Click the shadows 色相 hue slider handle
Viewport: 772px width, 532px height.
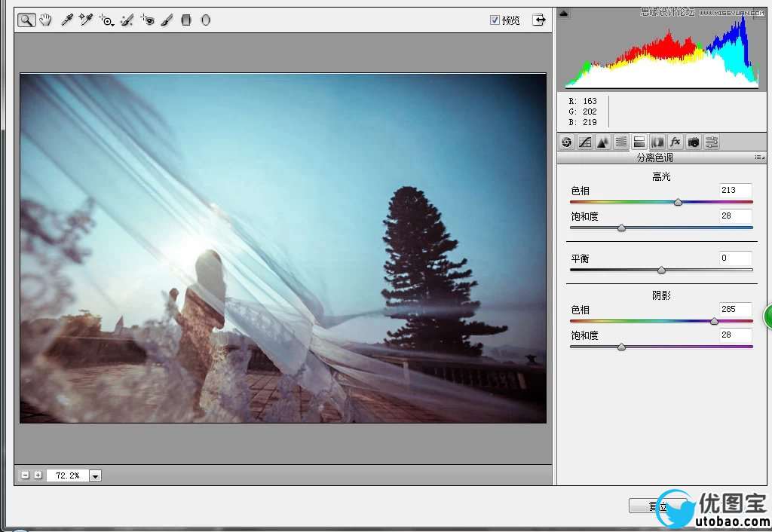[714, 321]
